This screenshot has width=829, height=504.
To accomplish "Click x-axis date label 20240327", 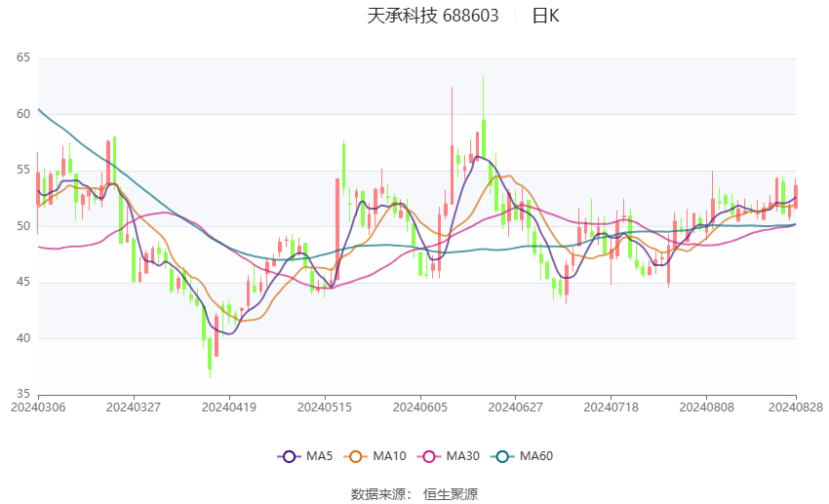I will [134, 407].
